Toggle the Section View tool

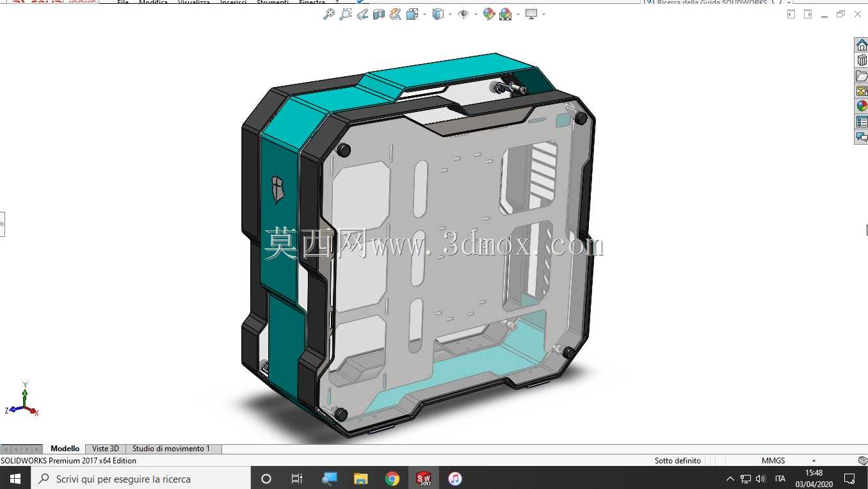(x=379, y=14)
